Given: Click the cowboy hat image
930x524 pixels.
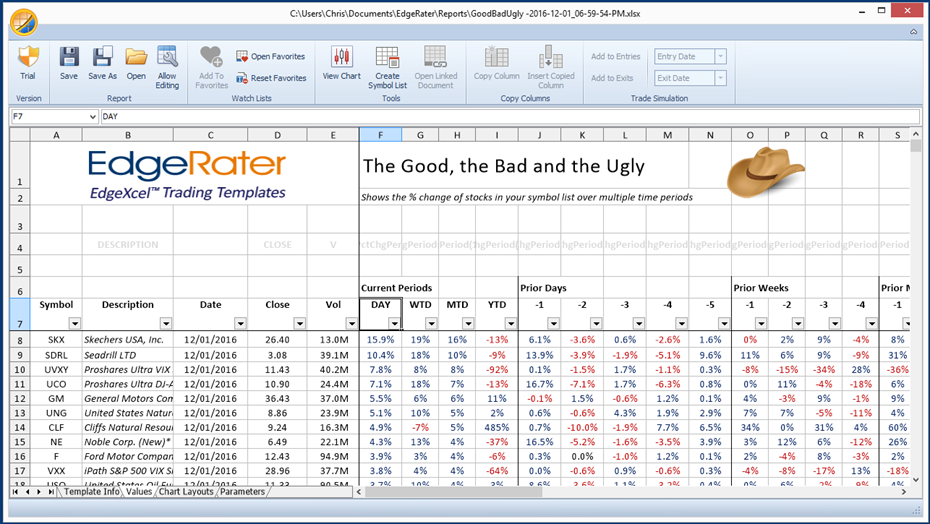Looking at the screenshot, I should [765, 172].
